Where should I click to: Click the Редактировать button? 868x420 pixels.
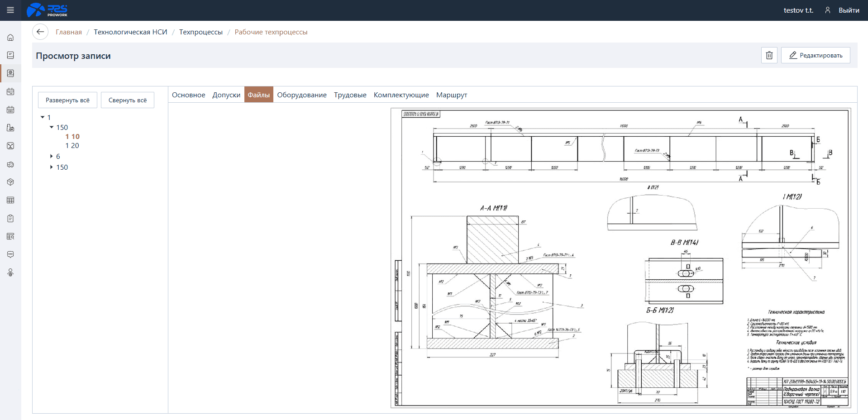[x=815, y=55]
